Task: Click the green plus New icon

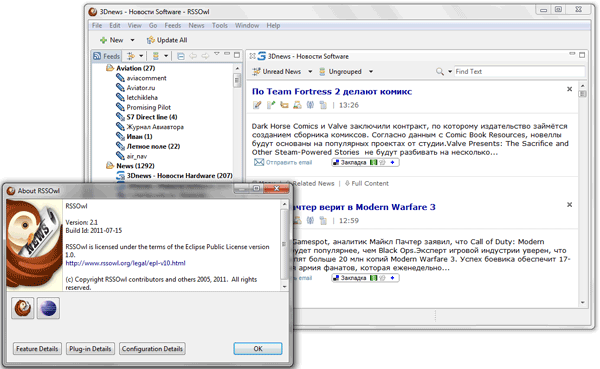Action: [x=103, y=40]
